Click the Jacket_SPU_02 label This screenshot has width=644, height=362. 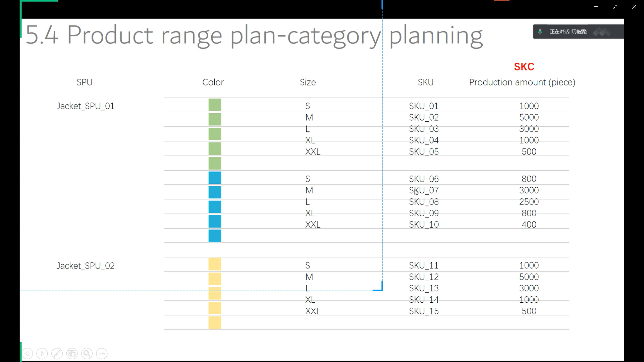86,266
